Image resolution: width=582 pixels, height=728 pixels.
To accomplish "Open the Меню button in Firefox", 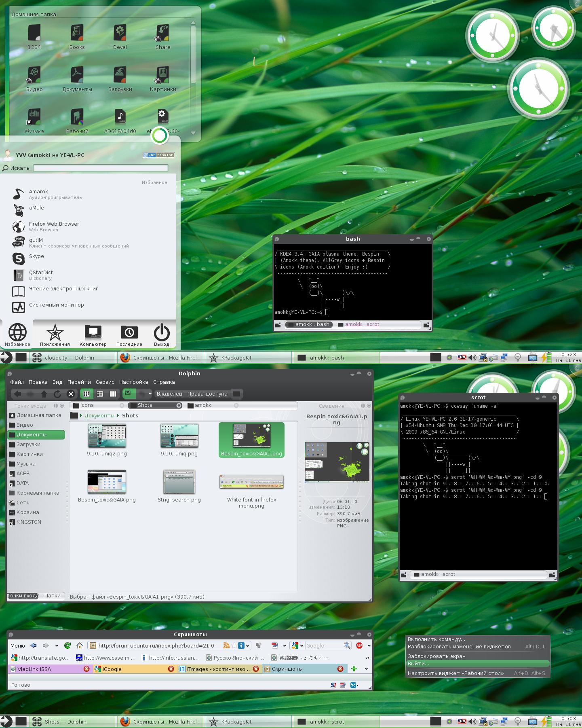I will coord(17,645).
